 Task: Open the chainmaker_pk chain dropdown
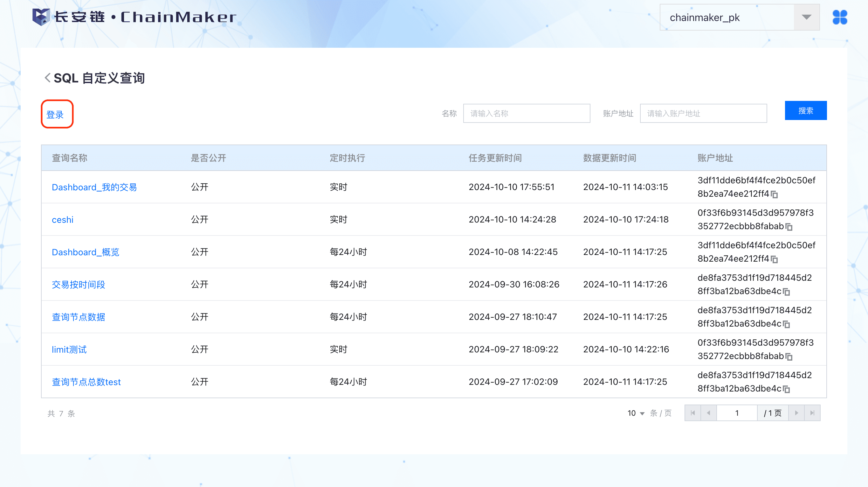click(x=806, y=18)
